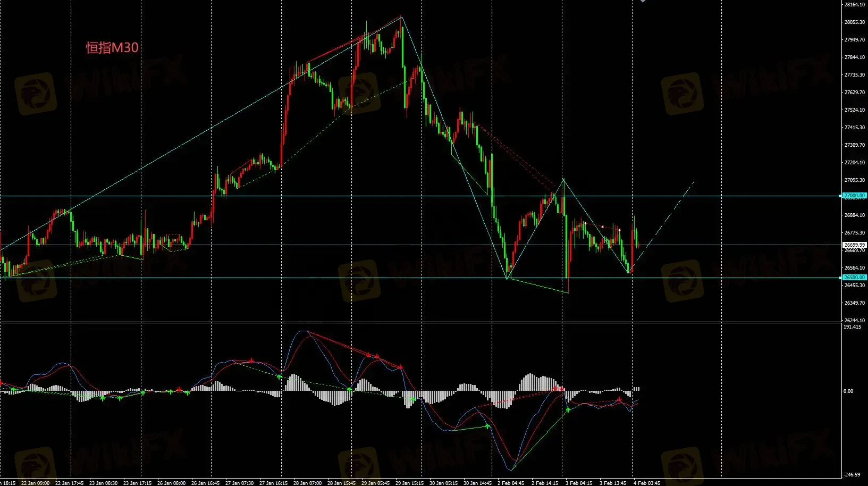Screen dimensions: 868x486
Task: Click the 22 Jan 09:00 time label
Action: click(x=36, y=483)
